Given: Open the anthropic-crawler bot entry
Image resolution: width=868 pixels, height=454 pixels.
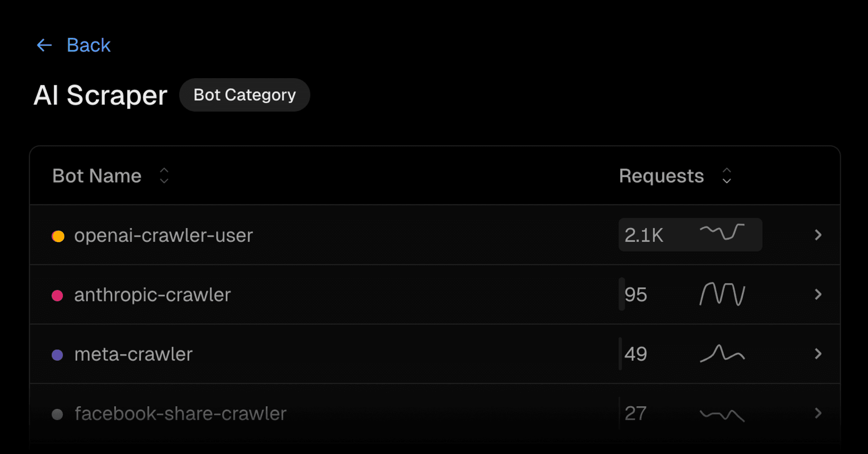Looking at the screenshot, I should 152,295.
